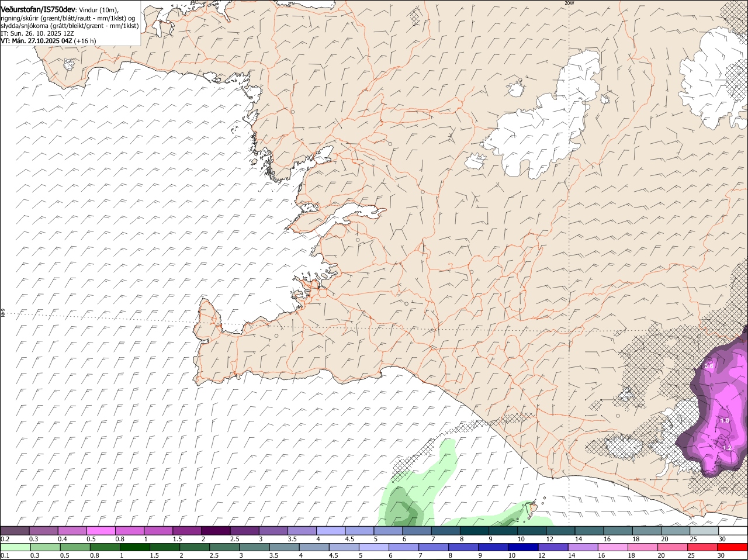Click the darkest purple 2–2.5 snow legend swatch

point(216,531)
